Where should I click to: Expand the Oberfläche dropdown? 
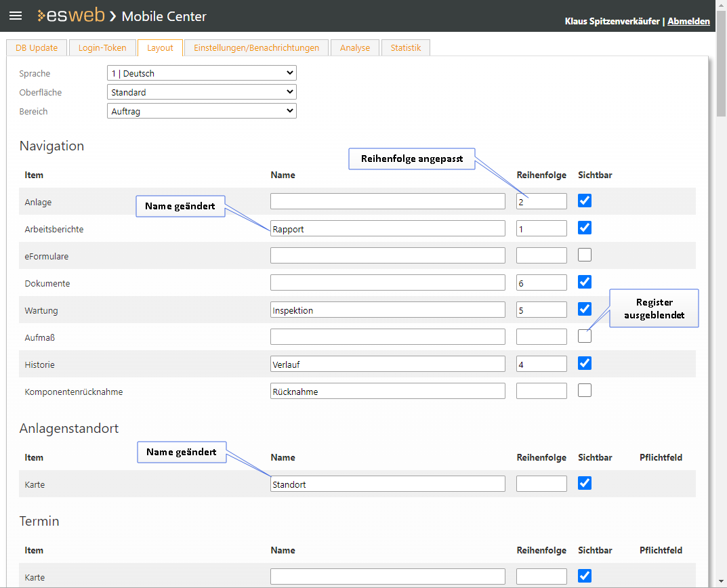(x=202, y=92)
